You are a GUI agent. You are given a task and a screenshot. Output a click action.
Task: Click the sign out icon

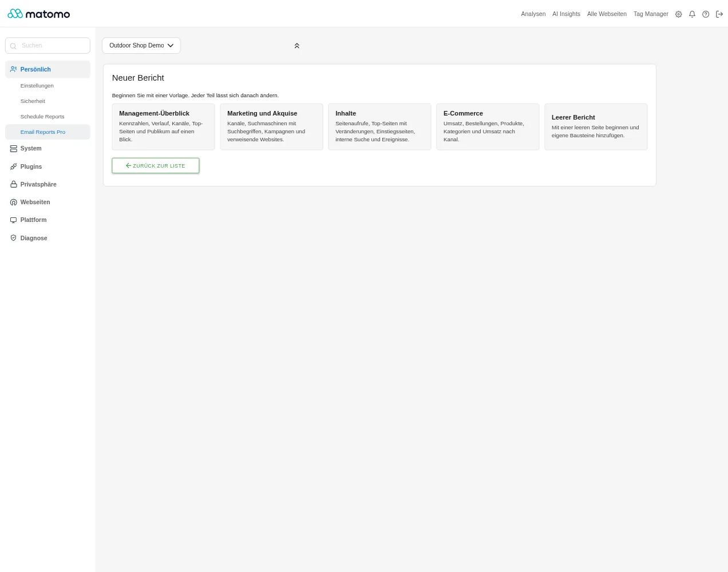(719, 14)
